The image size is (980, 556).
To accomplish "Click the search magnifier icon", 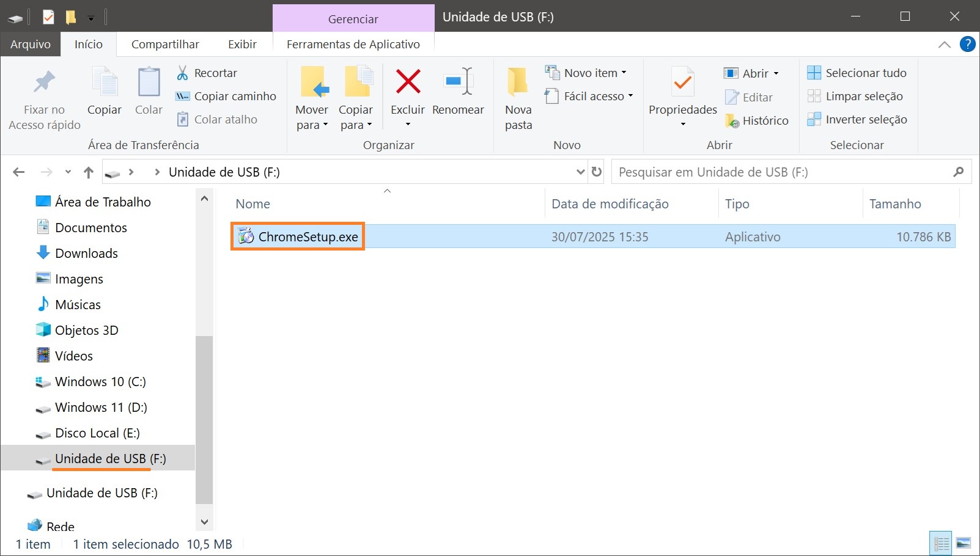I will click(x=958, y=172).
